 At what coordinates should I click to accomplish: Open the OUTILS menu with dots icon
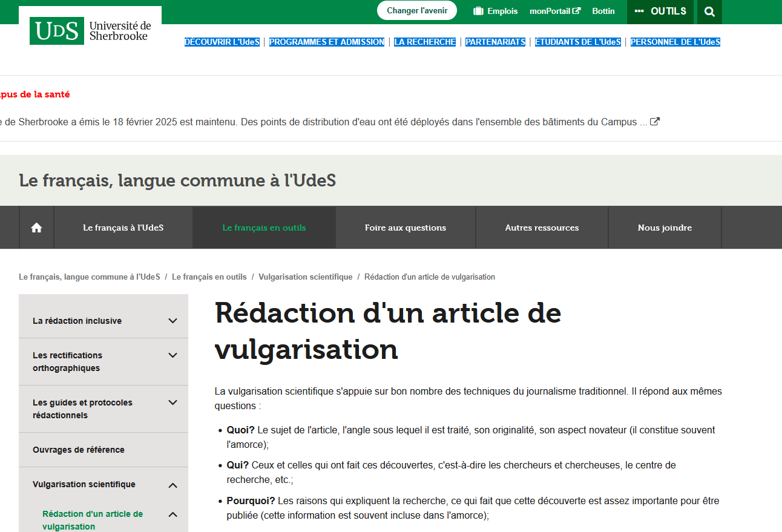pos(660,11)
